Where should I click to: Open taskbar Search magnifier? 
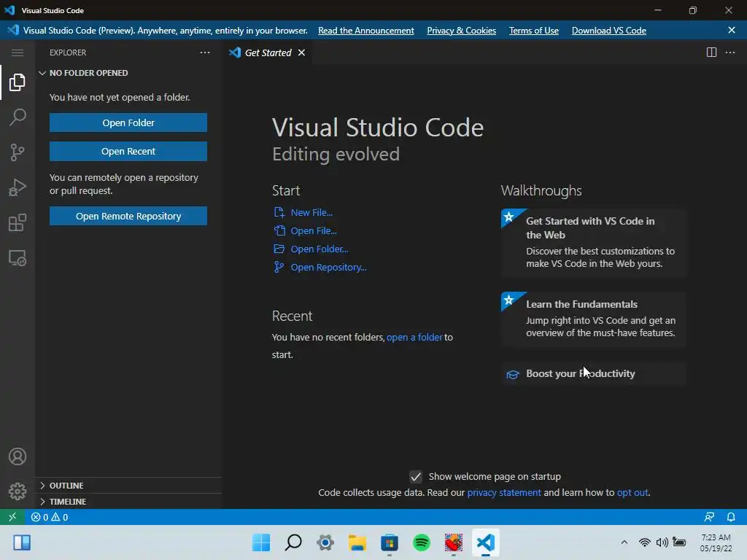point(293,542)
